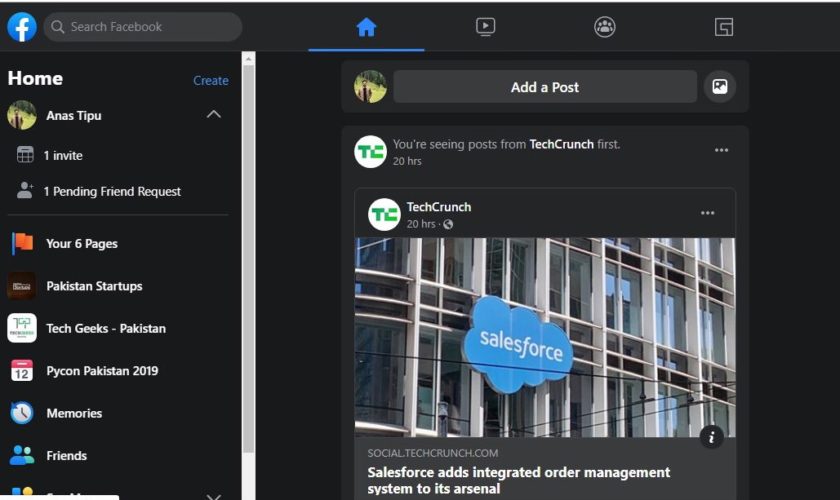Open Tech Geeks - Pakistan group

(x=106, y=329)
